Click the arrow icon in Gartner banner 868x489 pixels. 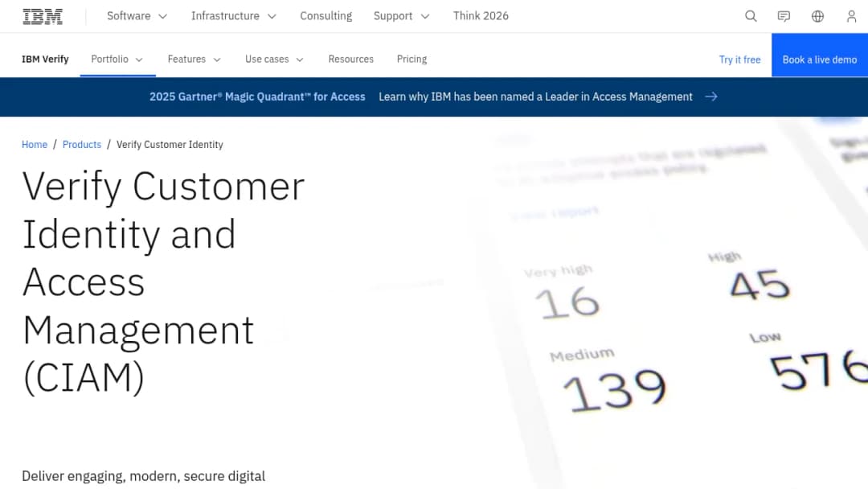pyautogui.click(x=711, y=97)
